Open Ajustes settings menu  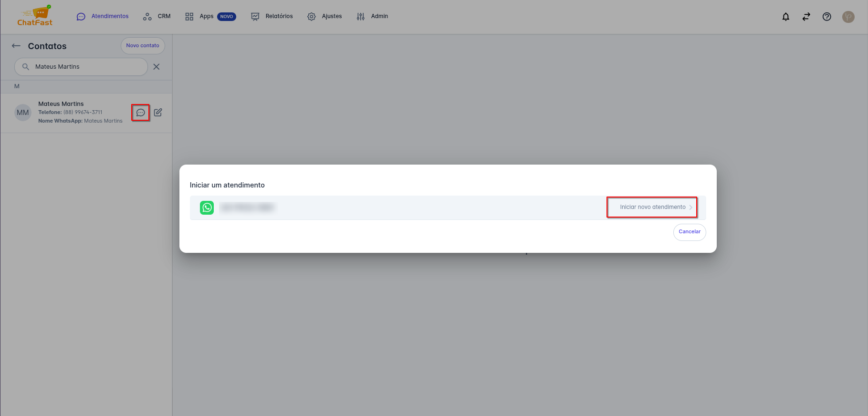point(325,16)
